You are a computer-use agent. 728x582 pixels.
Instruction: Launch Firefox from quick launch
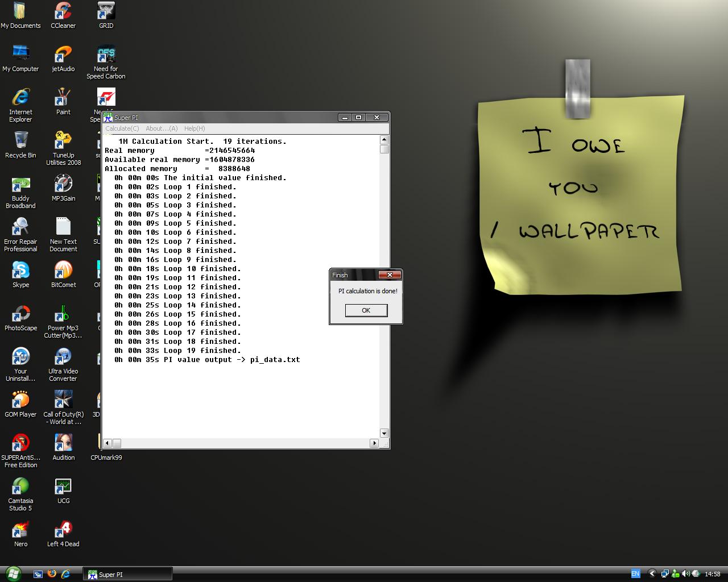[x=52, y=574]
